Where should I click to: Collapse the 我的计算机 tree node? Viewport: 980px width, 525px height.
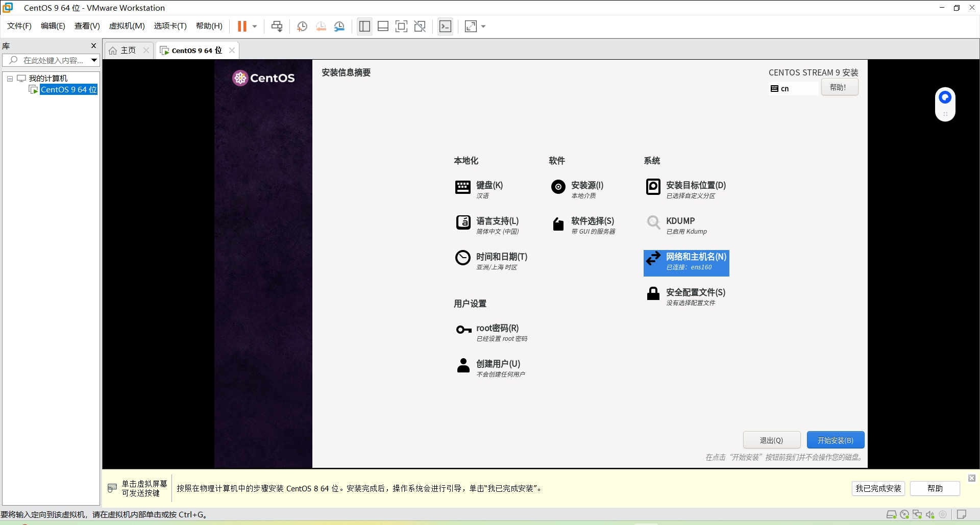point(10,79)
